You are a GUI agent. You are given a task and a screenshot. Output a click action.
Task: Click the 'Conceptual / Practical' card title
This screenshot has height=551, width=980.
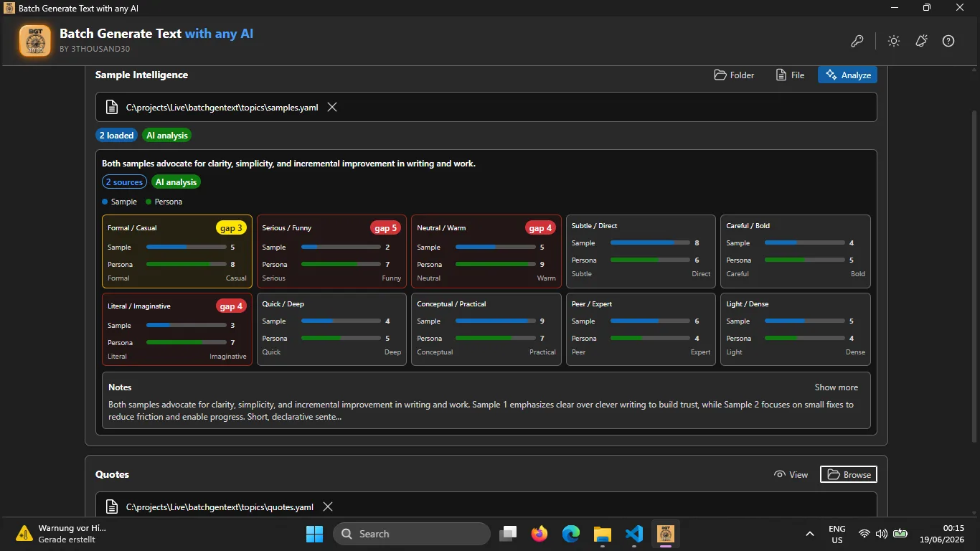(x=451, y=303)
